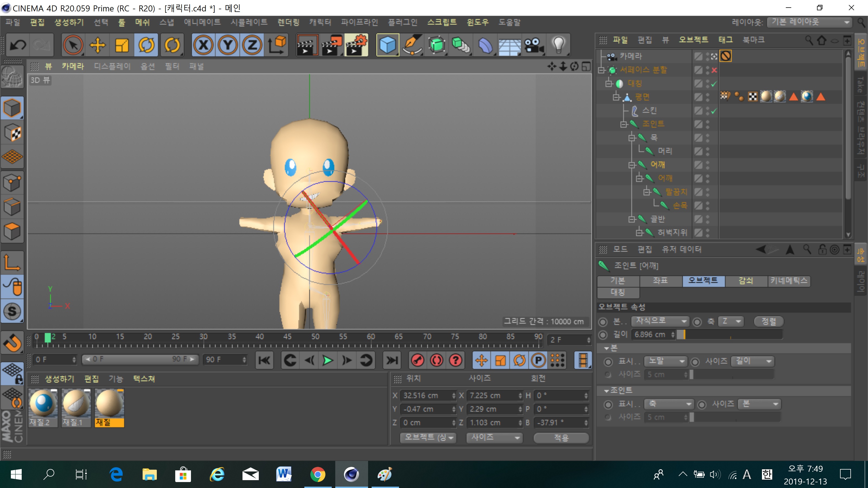Click the 적용 apply button
The height and width of the screenshot is (488, 868).
pos(561,438)
